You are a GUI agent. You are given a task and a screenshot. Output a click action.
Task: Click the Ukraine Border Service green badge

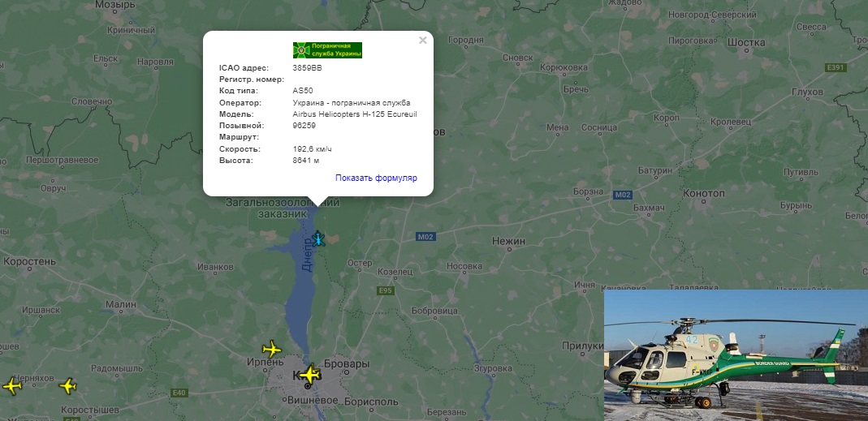point(327,50)
